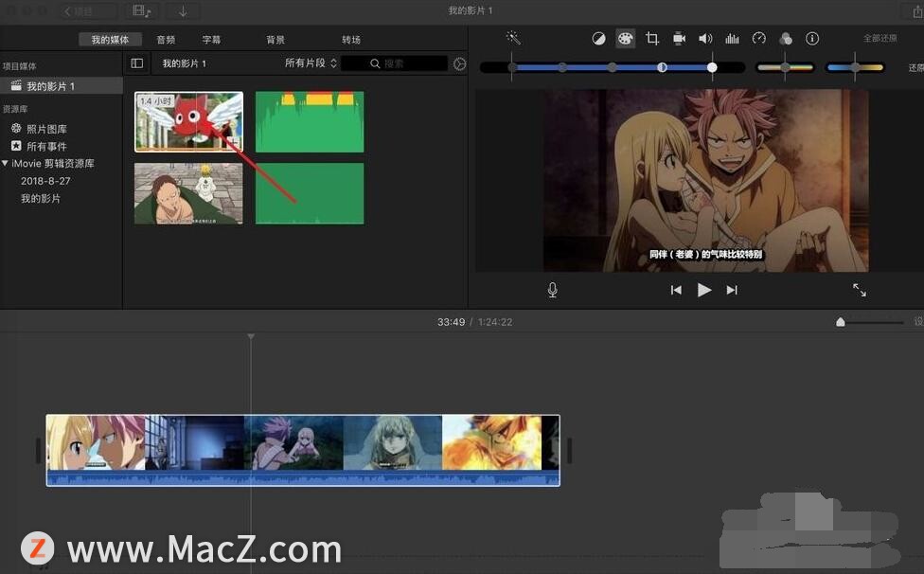Switch to 转场 tab
924x574 pixels.
click(x=350, y=40)
